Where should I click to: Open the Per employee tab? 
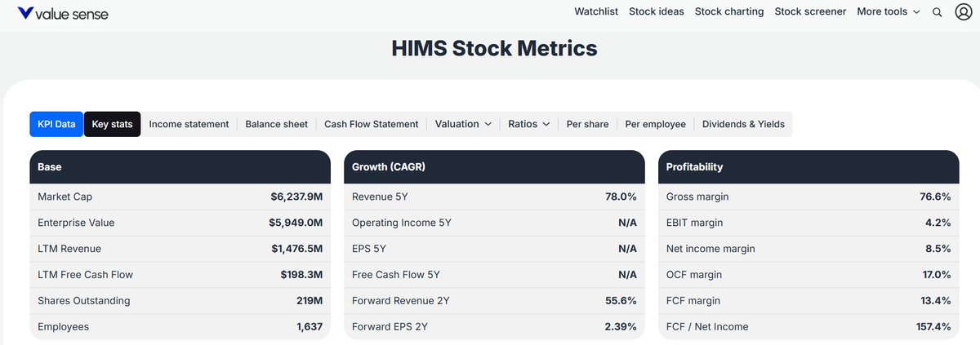point(656,124)
